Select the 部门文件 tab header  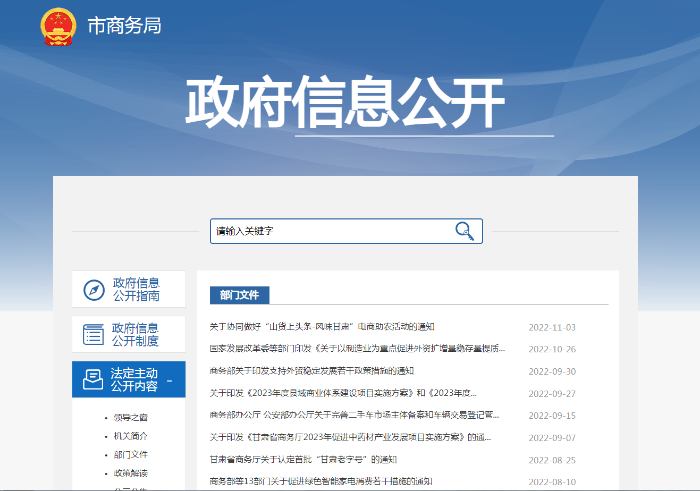click(x=239, y=295)
